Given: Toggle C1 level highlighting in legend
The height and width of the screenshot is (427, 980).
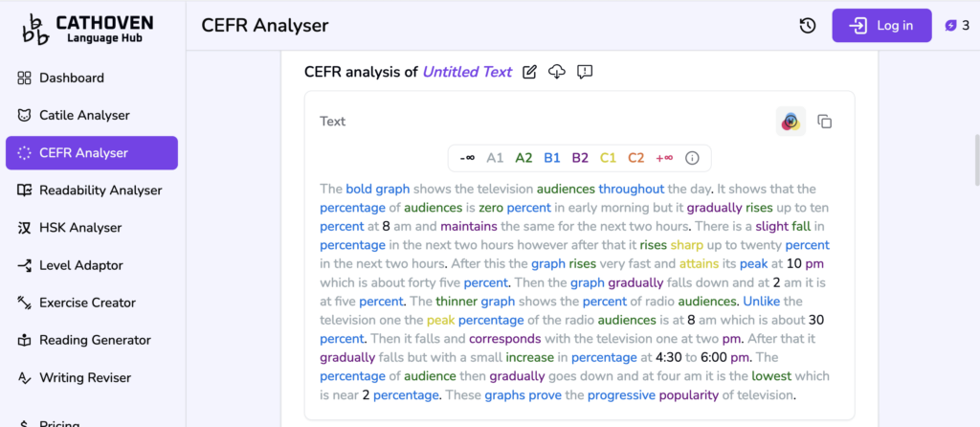Looking at the screenshot, I should tap(608, 158).
